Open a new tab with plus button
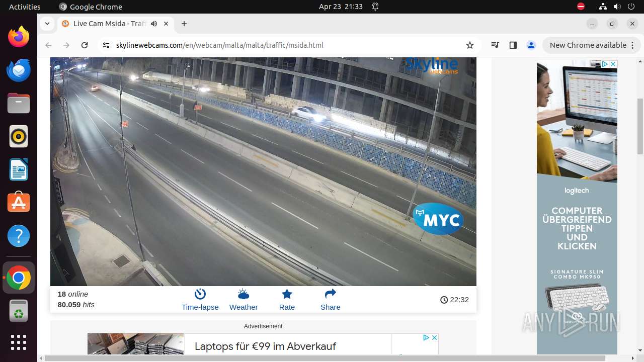The width and height of the screenshot is (644, 362). tap(184, 24)
